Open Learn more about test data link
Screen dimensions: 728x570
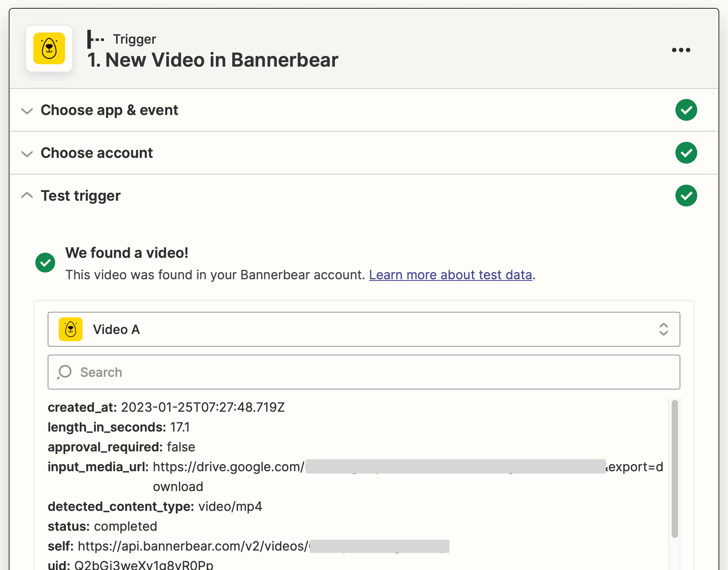pyautogui.click(x=451, y=274)
